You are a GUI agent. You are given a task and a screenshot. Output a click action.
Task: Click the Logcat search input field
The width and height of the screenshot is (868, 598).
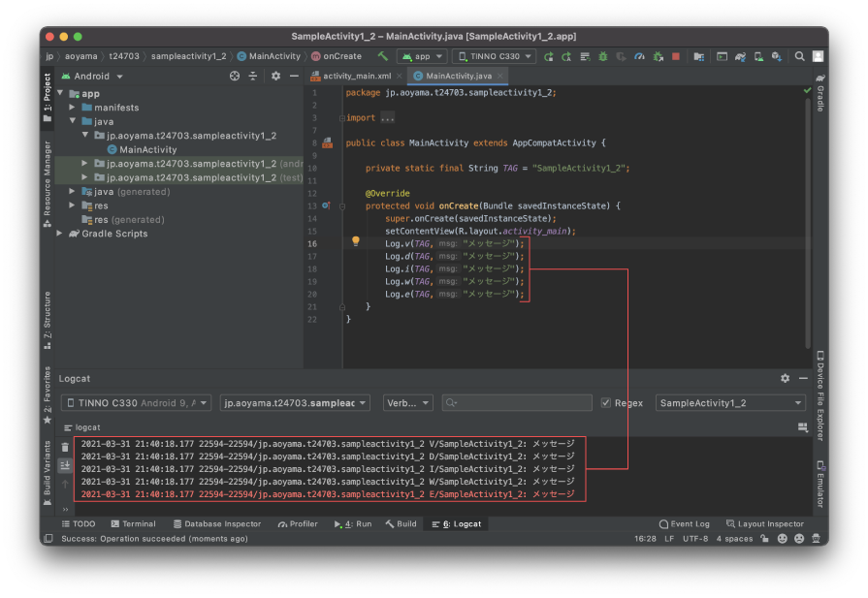click(x=517, y=403)
